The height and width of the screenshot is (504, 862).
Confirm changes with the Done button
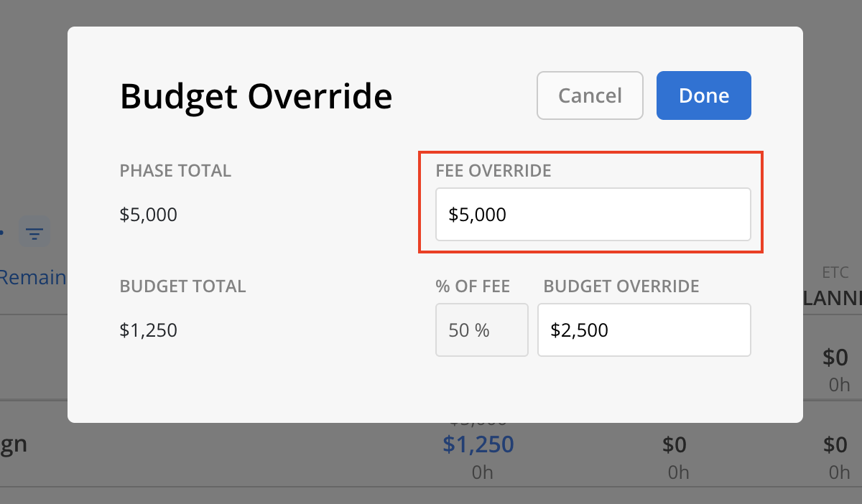tap(704, 95)
